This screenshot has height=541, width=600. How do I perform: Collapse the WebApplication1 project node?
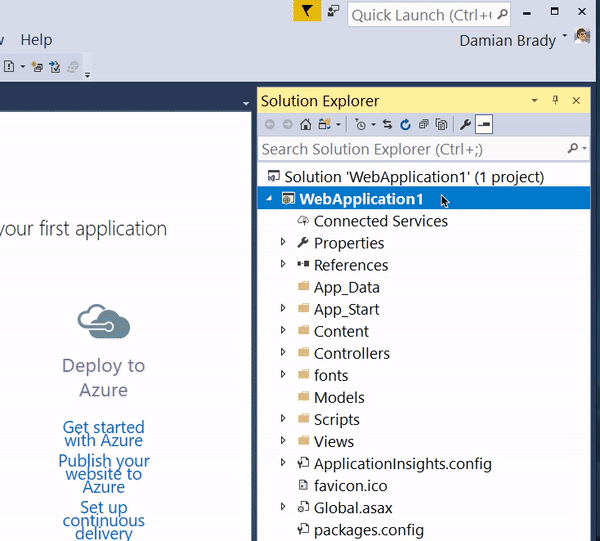pos(269,198)
